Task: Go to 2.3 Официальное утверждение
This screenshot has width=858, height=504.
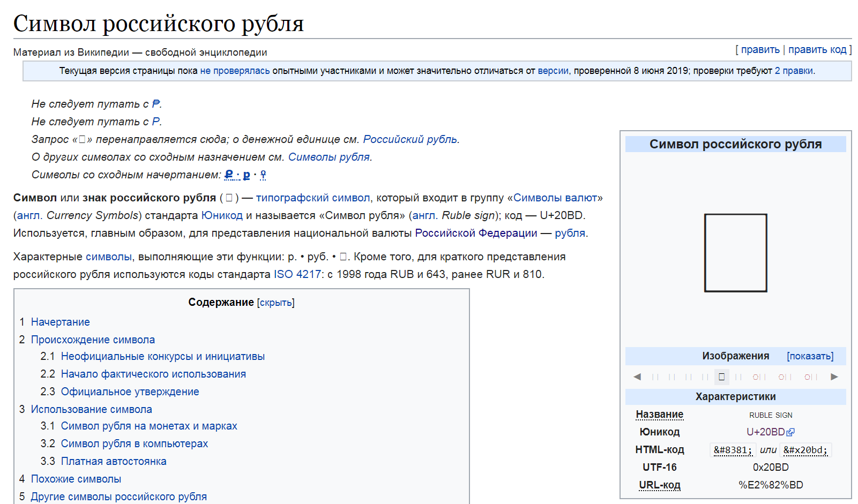Action: pos(130,392)
